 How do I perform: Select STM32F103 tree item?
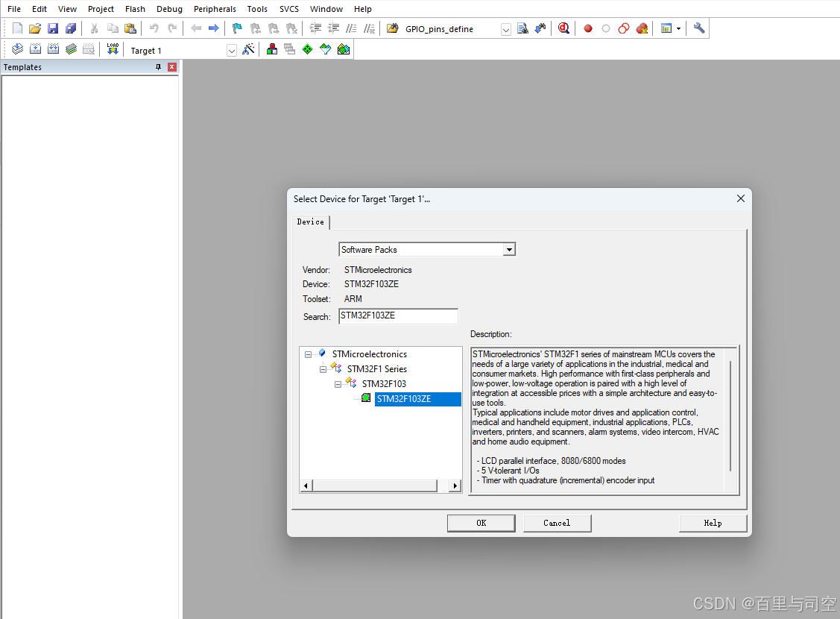[384, 384]
